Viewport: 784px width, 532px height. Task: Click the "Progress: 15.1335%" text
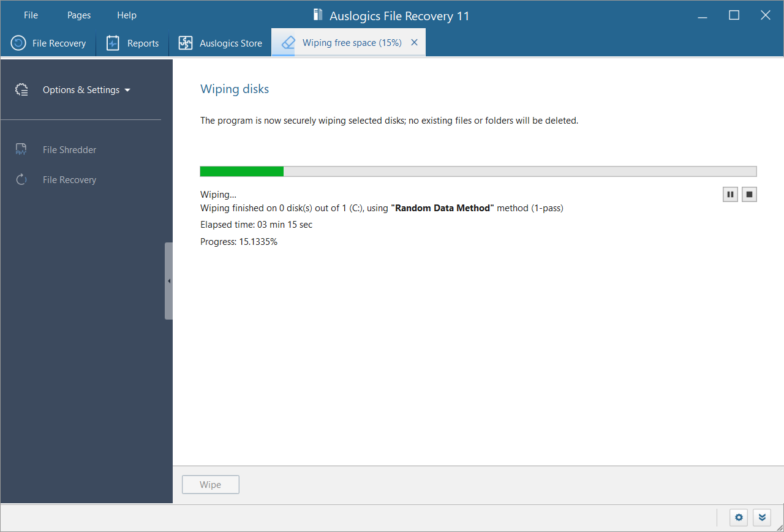click(x=239, y=242)
